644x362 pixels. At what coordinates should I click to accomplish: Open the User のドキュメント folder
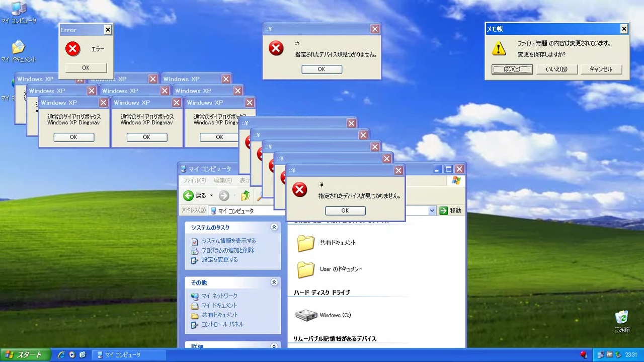(x=305, y=269)
